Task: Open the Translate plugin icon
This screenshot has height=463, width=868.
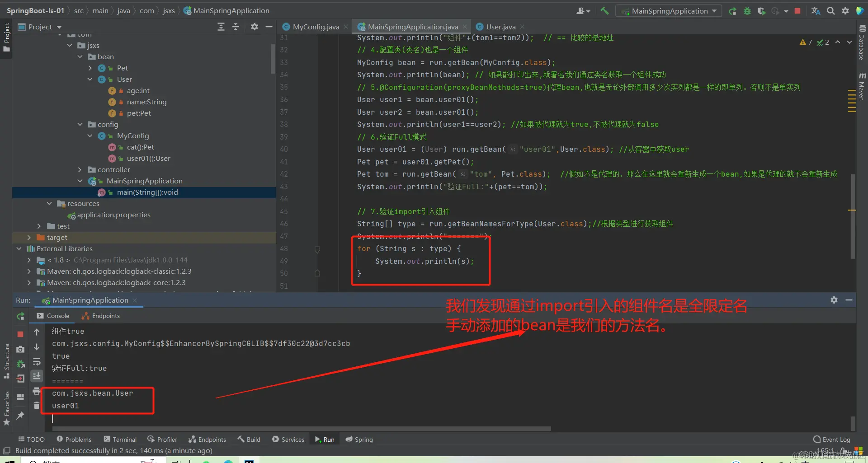Action: [x=816, y=11]
